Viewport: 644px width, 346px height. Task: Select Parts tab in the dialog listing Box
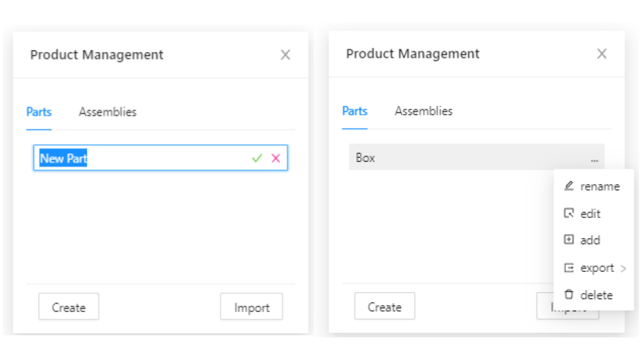pyautogui.click(x=354, y=111)
